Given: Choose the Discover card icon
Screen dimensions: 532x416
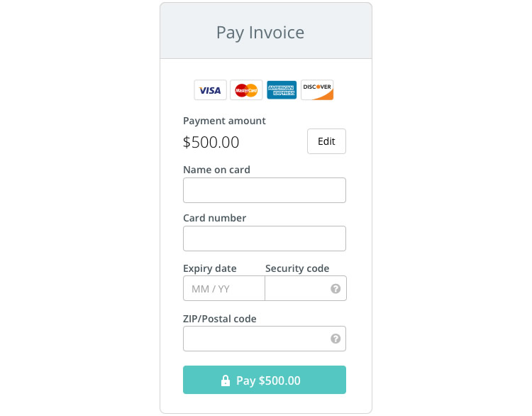Looking at the screenshot, I should pyautogui.click(x=317, y=90).
